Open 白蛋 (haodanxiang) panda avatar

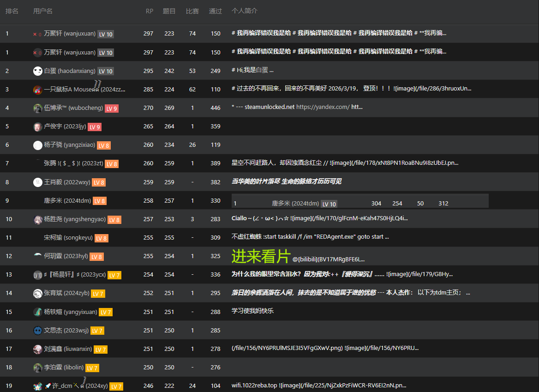37,71
